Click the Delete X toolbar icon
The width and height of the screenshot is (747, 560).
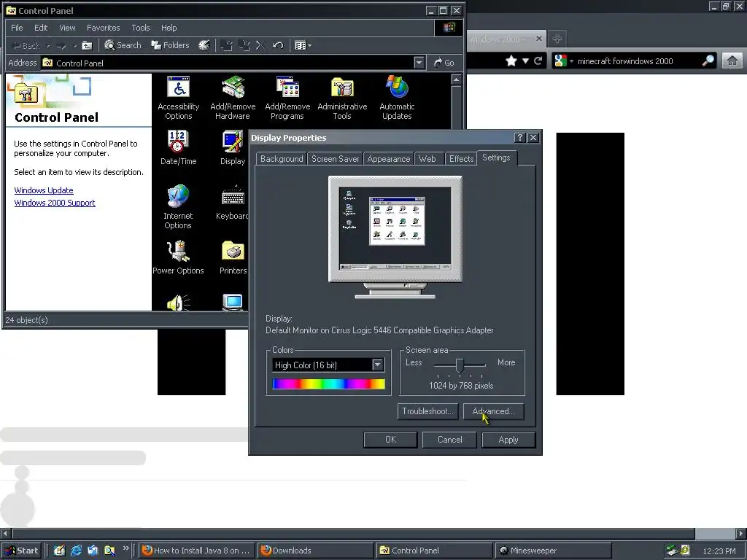tap(260, 45)
